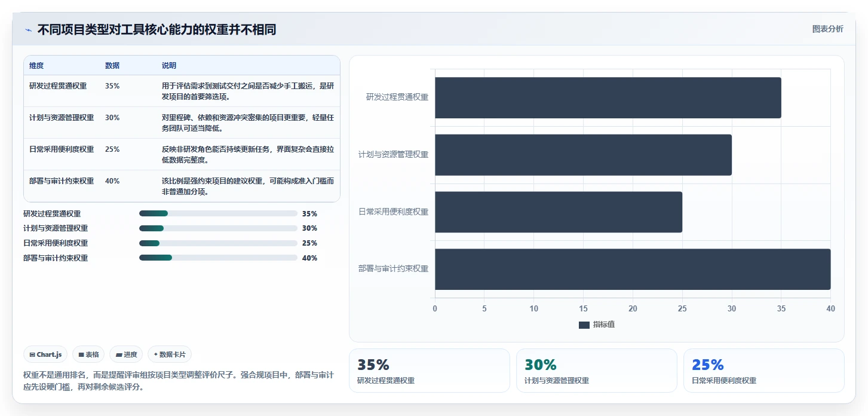Click the 40% value in table
The image size is (868, 416).
[x=112, y=181]
